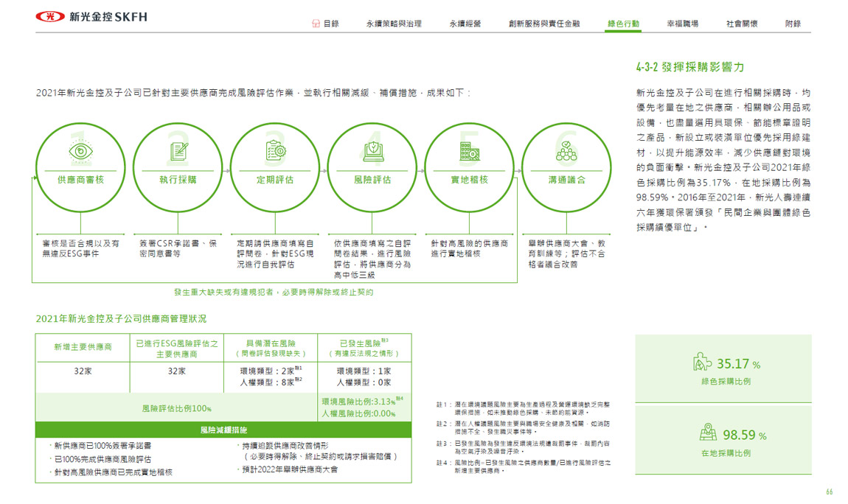Click the map pin icon beside 98.59%

click(707, 434)
